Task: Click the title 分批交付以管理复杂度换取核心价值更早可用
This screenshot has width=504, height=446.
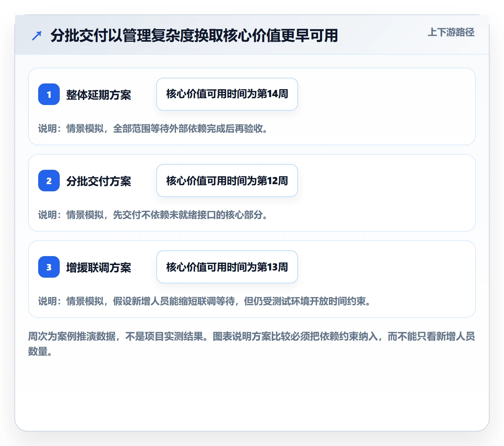Action: 194,36
